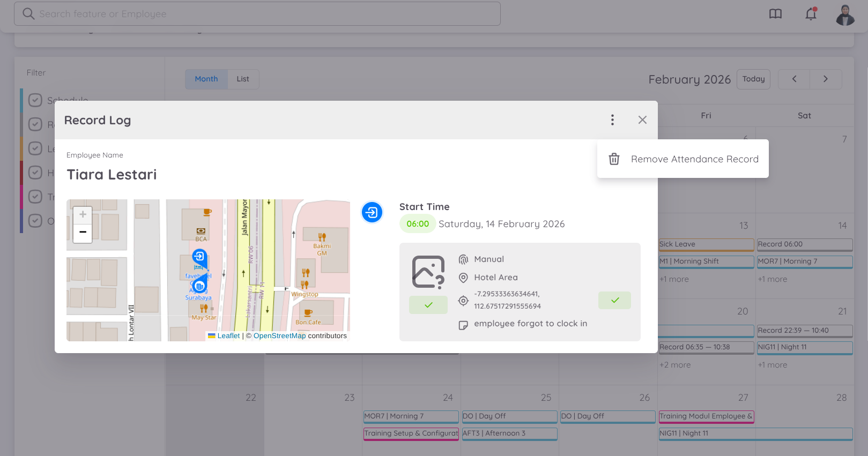Open user profile avatar
868x456 pixels.
tap(845, 14)
